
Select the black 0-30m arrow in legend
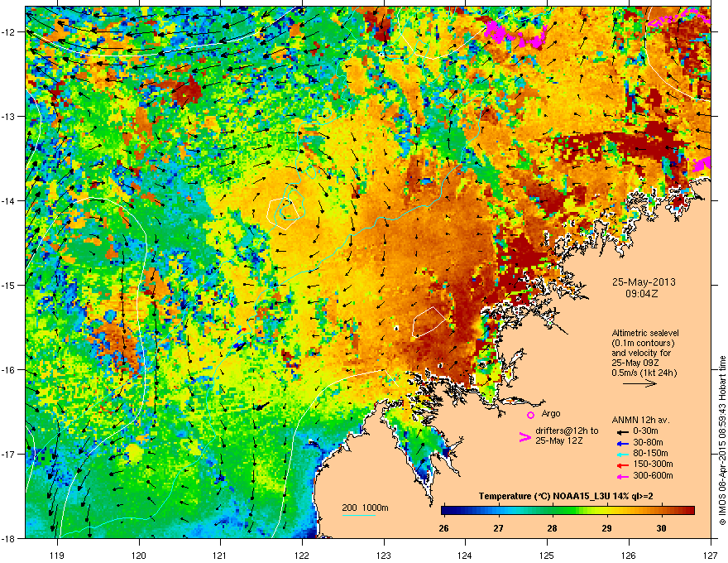[622, 432]
